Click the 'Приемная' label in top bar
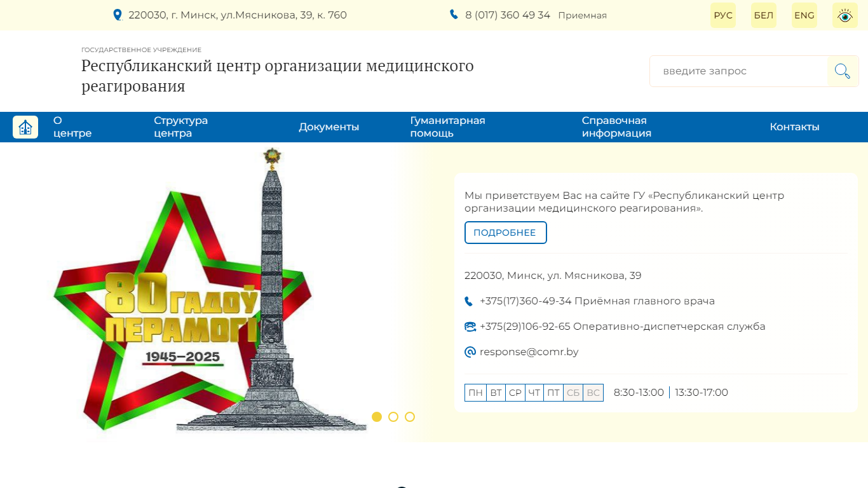The image size is (868, 488). 583,15
